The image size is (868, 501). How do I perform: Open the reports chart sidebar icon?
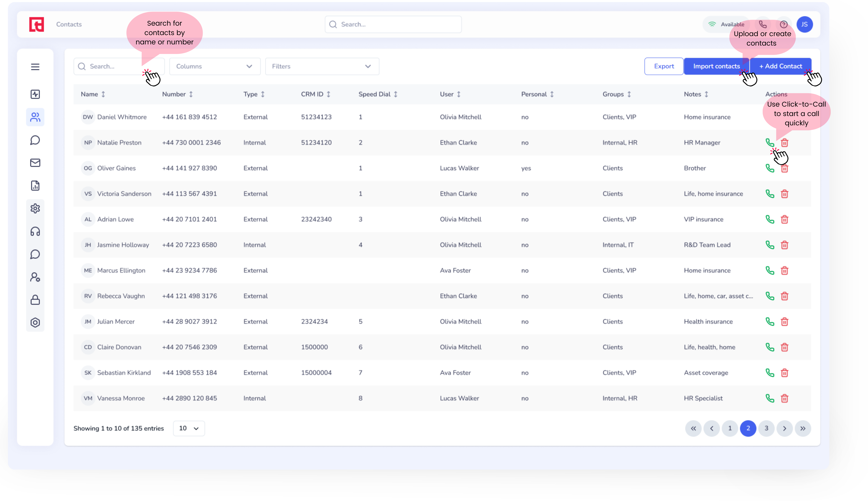[x=35, y=186]
